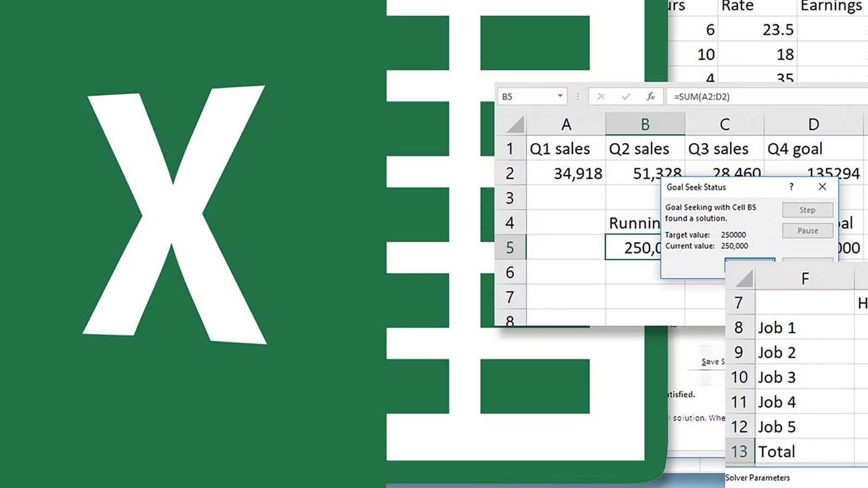
Task: Click the 'Goal Seek Status' title bar text
Action: point(696,187)
